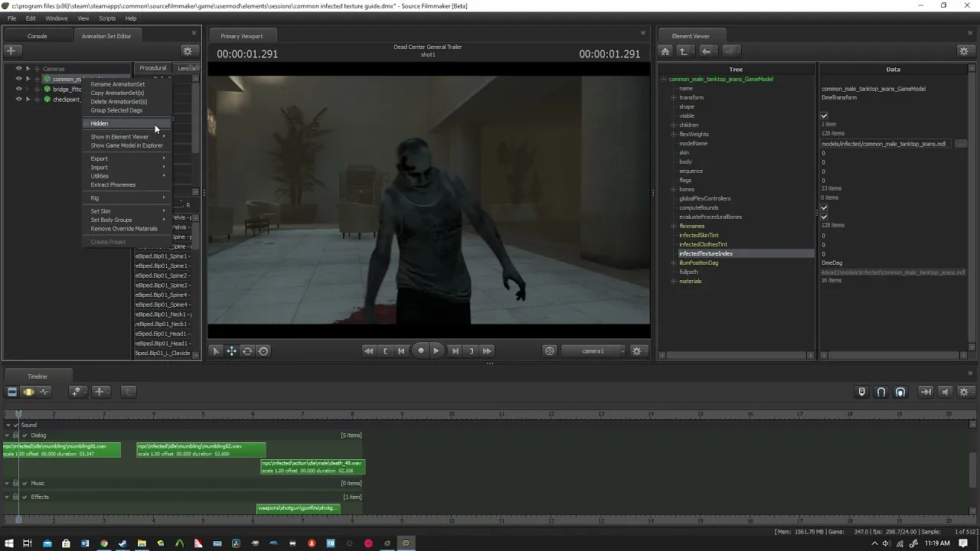Viewport: 980px width, 551px height.
Task: Expand the children attribute node
Action: pyautogui.click(x=674, y=125)
